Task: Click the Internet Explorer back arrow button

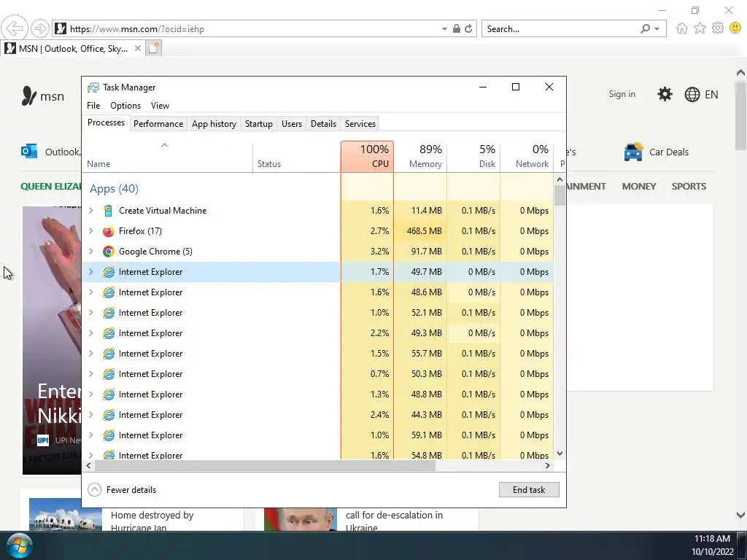Action: (x=15, y=28)
